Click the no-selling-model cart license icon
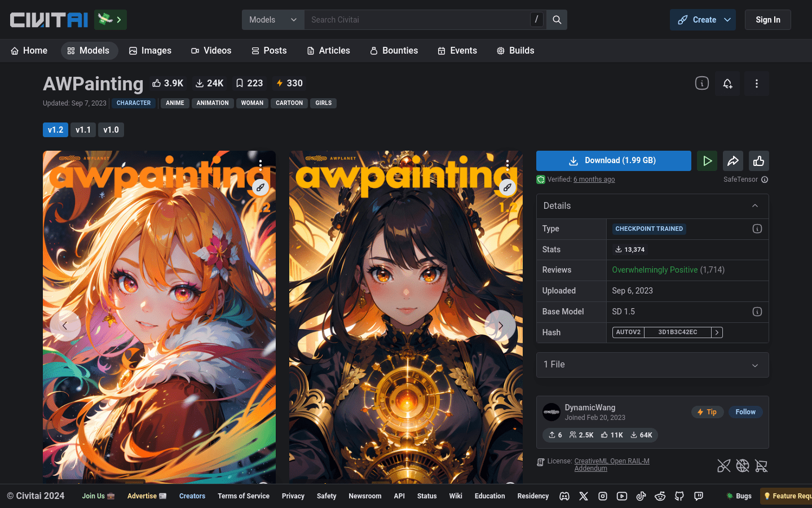Viewport: 812px width, 508px height. tap(761, 466)
